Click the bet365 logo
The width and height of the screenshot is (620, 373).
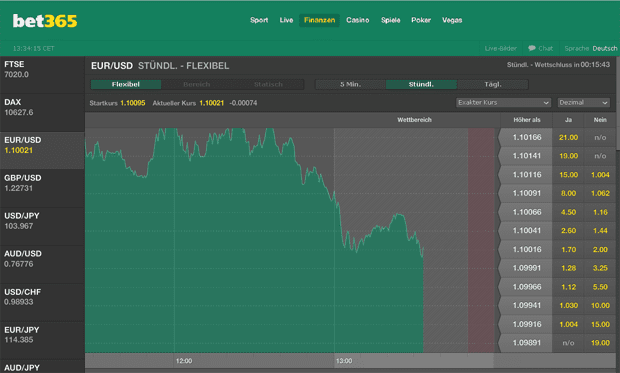(x=45, y=21)
